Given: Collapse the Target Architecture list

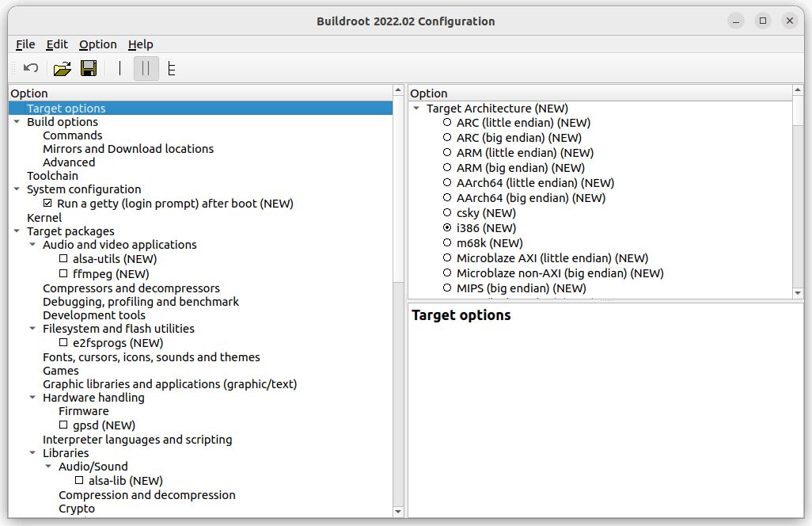Looking at the screenshot, I should point(416,109).
